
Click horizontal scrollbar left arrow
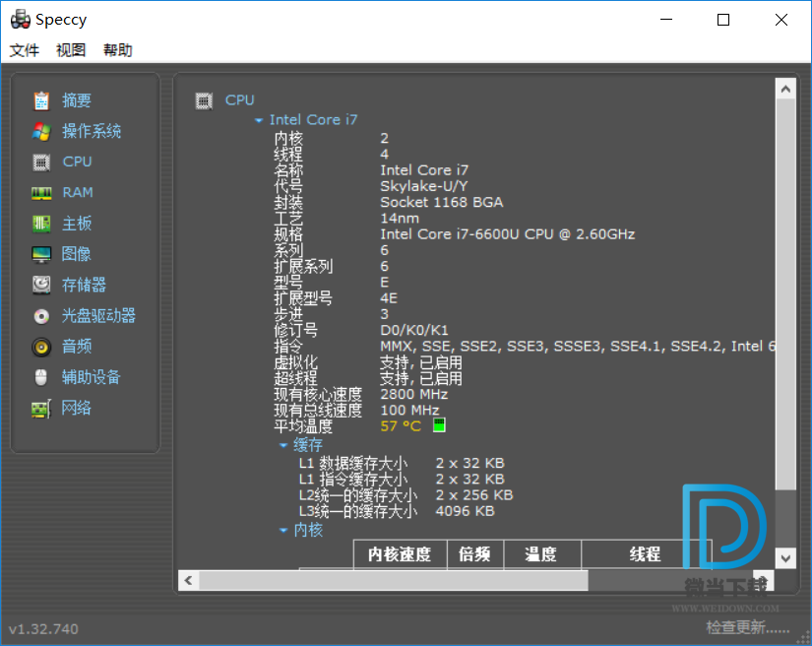189,581
